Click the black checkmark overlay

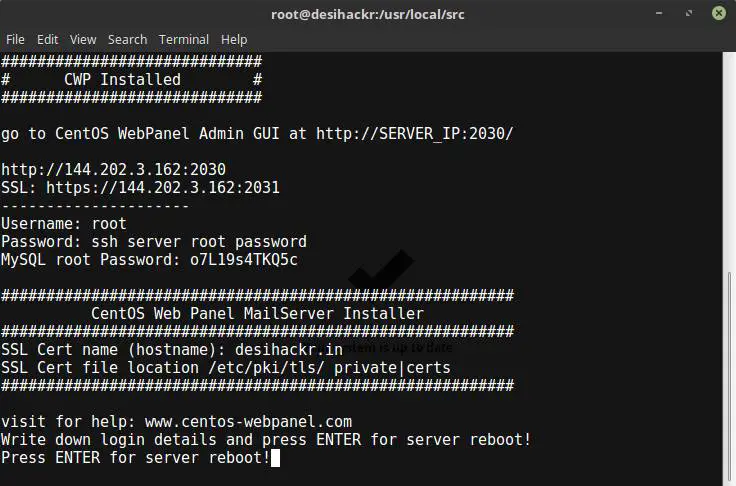coord(381,269)
